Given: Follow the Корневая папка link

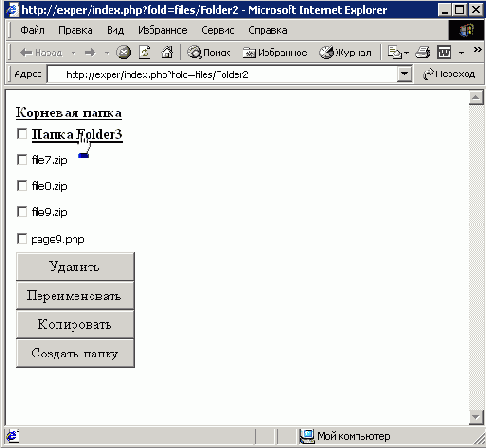Looking at the screenshot, I should pyautogui.click(x=69, y=113).
